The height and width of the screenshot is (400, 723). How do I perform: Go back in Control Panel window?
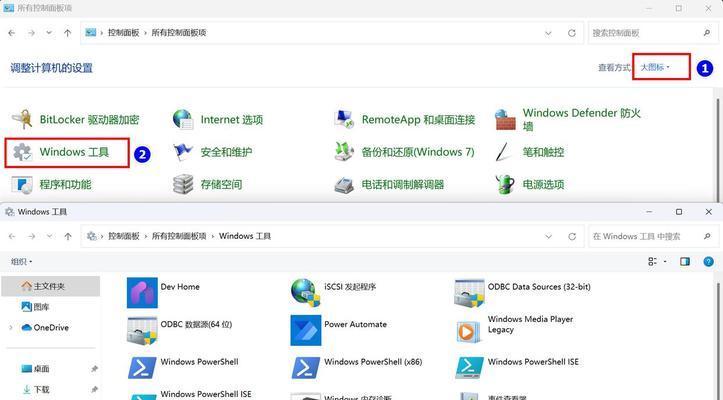pyautogui.click(x=12, y=33)
